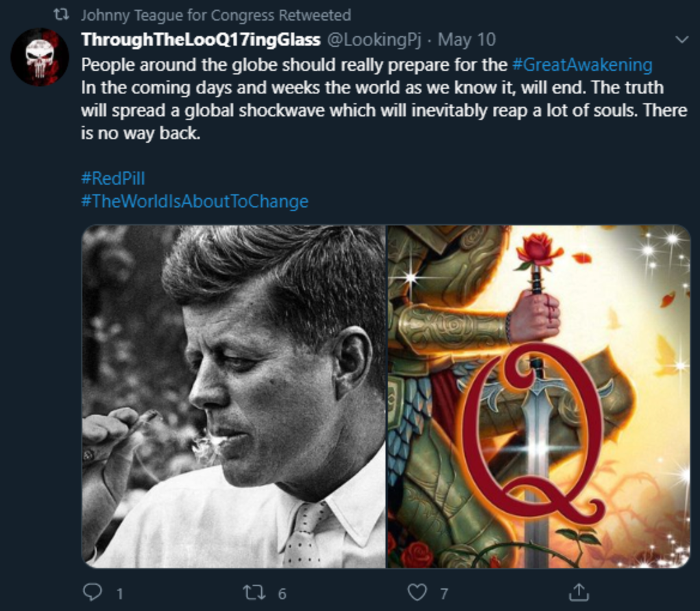Expand the tweet options chevron menu
This screenshot has height=611, width=700.
coord(681,40)
